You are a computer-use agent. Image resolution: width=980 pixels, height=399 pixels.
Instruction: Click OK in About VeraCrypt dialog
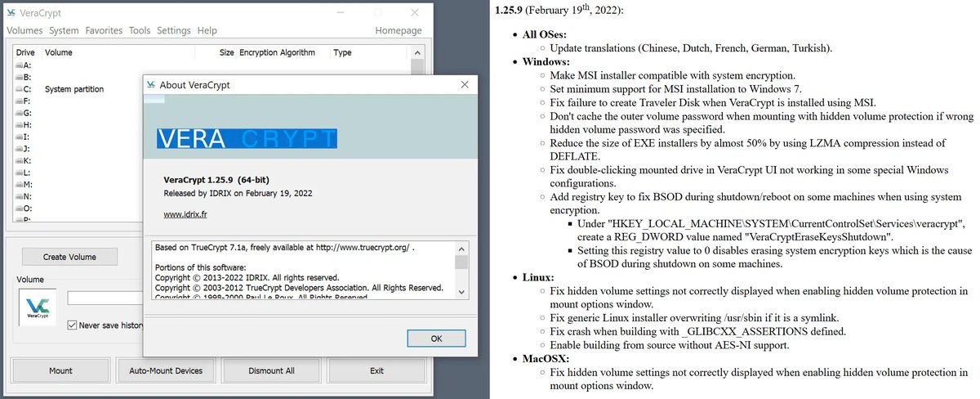(436, 338)
